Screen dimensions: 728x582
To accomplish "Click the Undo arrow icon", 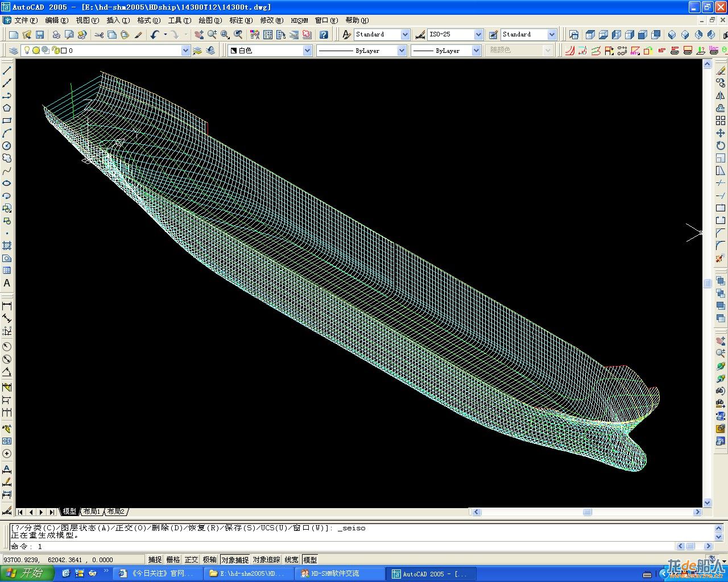I will coord(155,35).
